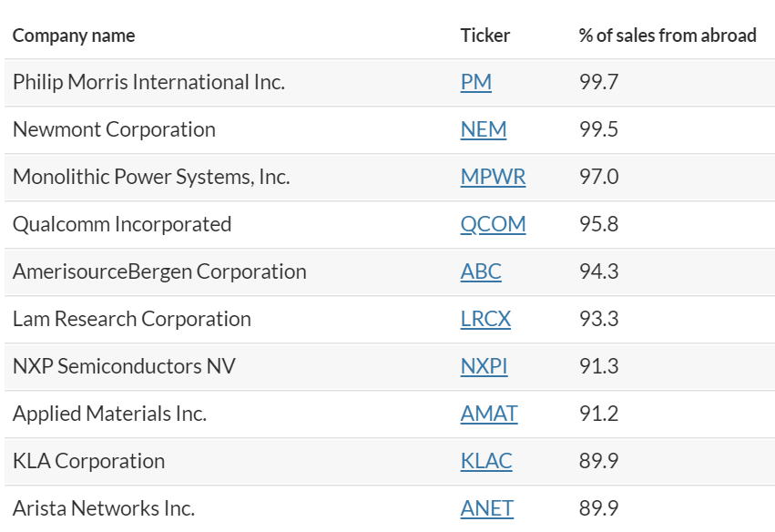The width and height of the screenshot is (775, 532).
Task: Open the AMAT ticker link
Action: tap(488, 414)
